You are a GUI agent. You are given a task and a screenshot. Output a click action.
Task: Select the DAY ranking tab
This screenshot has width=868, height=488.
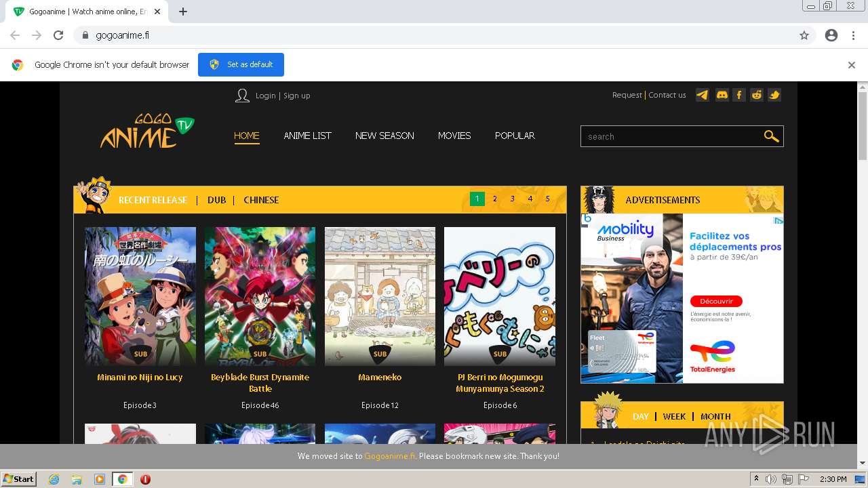[641, 416]
